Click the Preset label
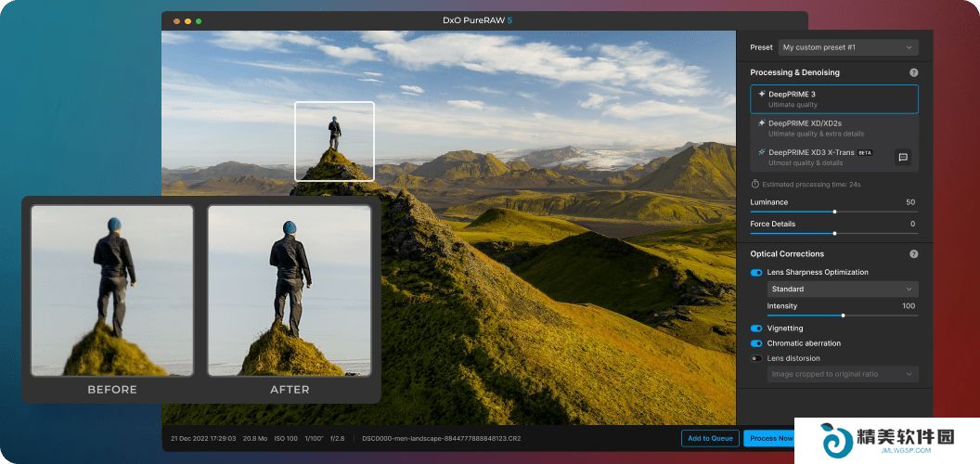Screen dimensions: 980x464 coord(761,47)
